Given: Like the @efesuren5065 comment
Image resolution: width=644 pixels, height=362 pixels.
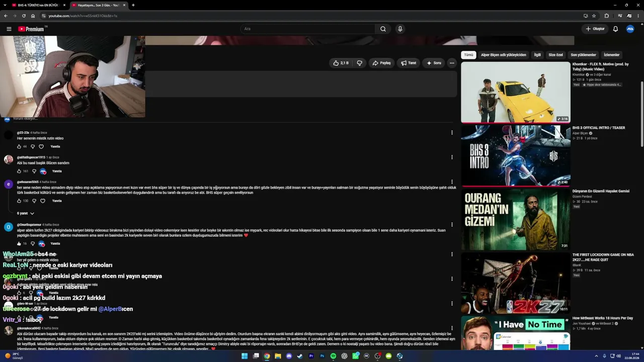Looking at the screenshot, I should pyautogui.click(x=19, y=201).
